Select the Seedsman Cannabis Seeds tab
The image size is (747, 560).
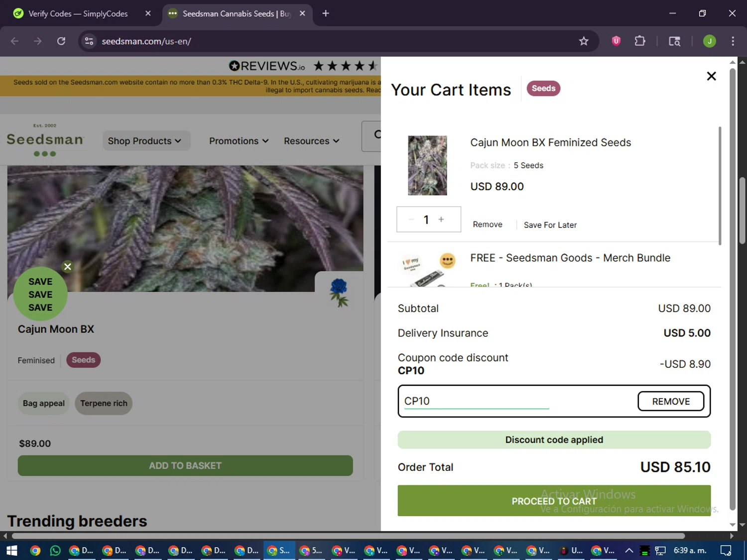237,13
